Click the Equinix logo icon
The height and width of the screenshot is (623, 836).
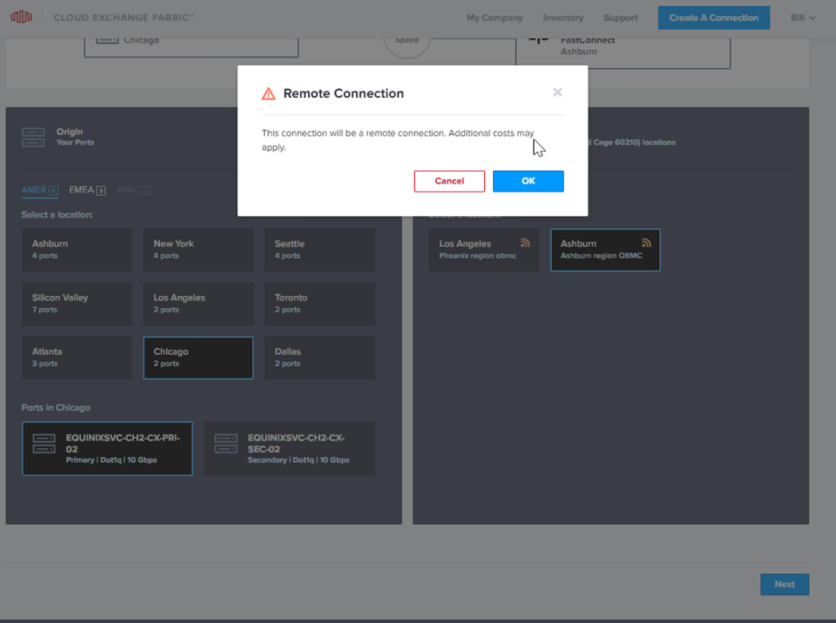[x=21, y=17]
